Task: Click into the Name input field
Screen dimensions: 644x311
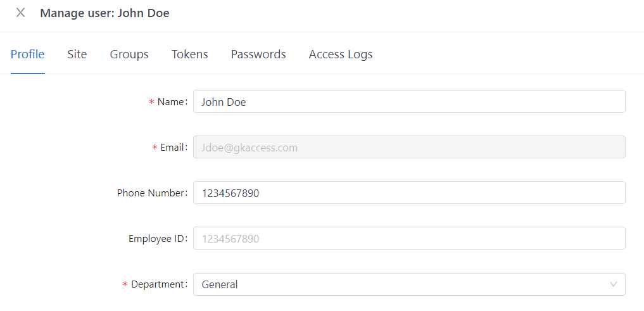Action: pos(409,102)
